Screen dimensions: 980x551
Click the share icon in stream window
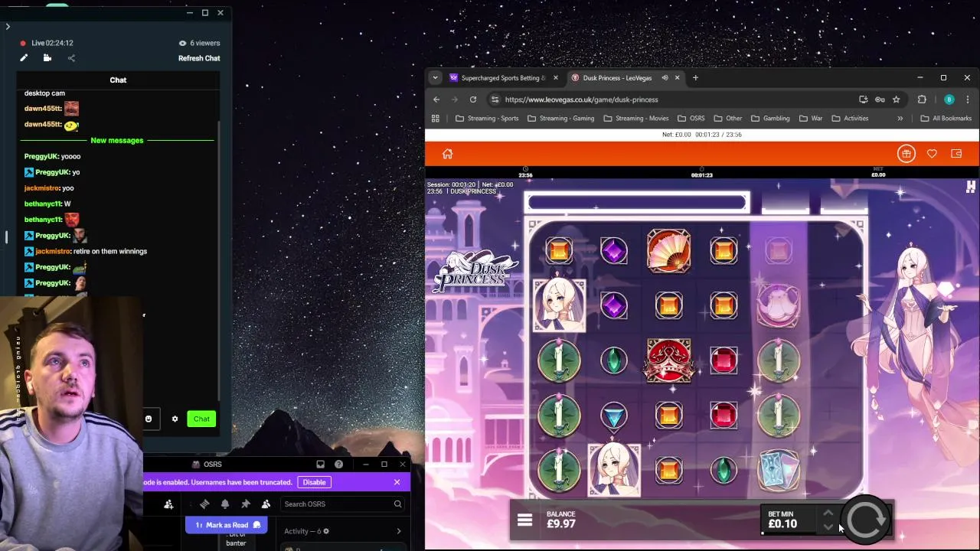[x=71, y=58]
